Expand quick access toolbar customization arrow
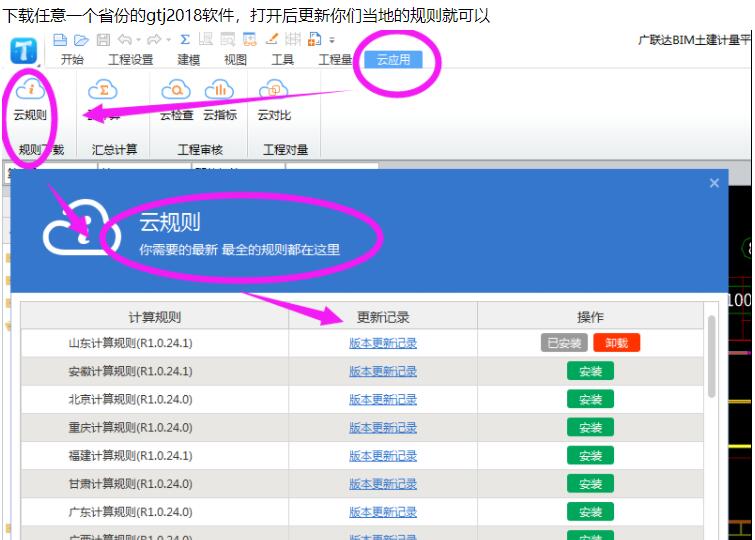Screen dimensions: 755x540 332,40
